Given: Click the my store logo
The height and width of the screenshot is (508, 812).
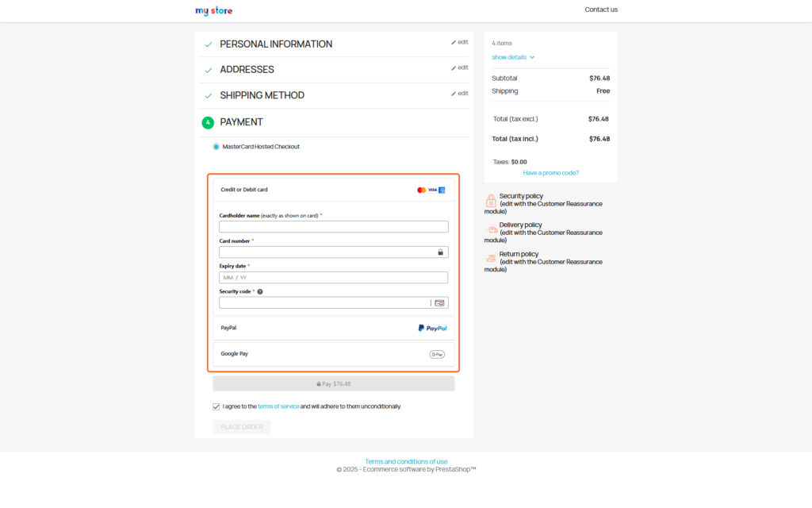Looking at the screenshot, I should (213, 10).
